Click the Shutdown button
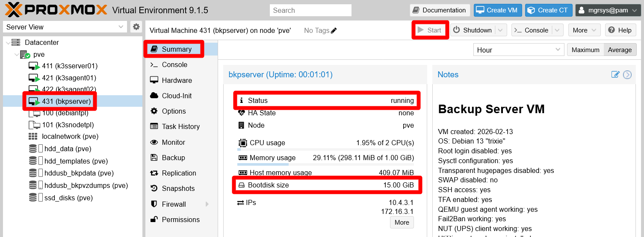Viewport: 644px width, 237px height. 473,30
